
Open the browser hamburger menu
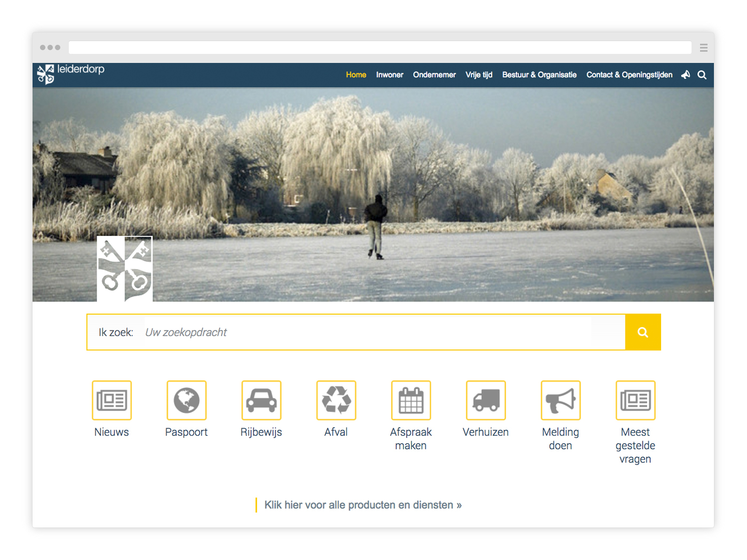(704, 47)
